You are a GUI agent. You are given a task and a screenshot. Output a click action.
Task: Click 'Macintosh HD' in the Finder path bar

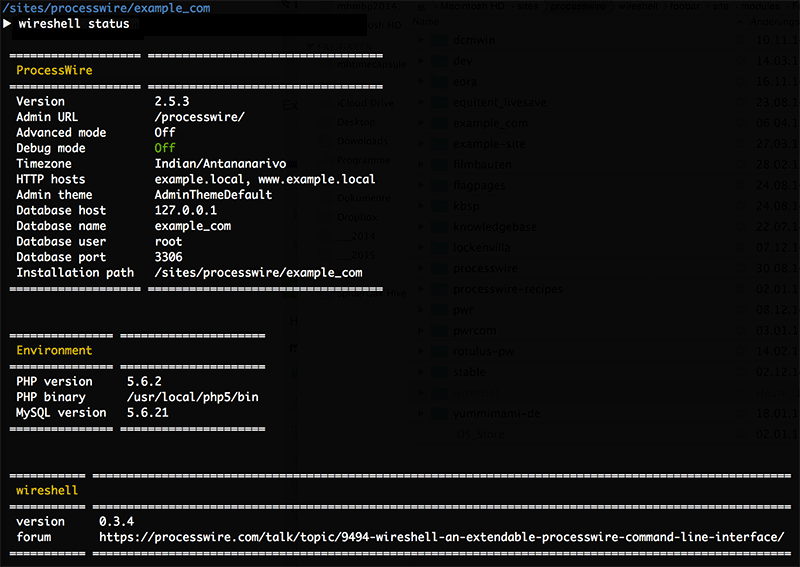coord(472,6)
